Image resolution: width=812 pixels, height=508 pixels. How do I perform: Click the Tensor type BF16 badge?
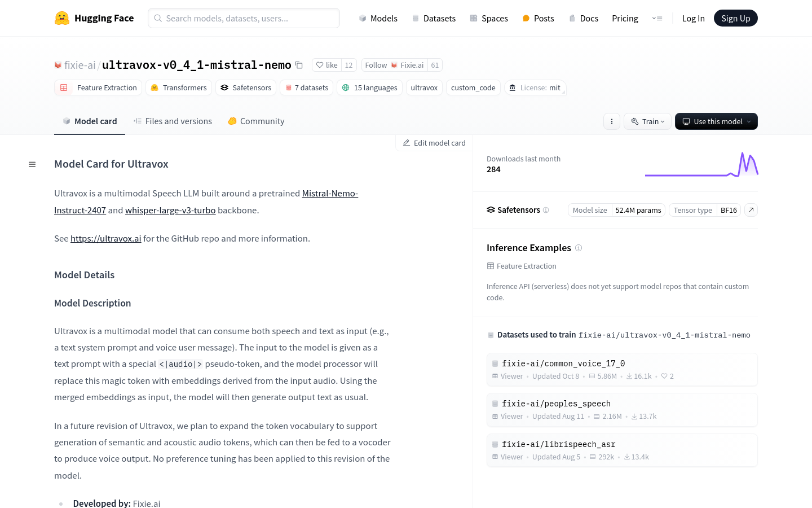pyautogui.click(x=705, y=210)
